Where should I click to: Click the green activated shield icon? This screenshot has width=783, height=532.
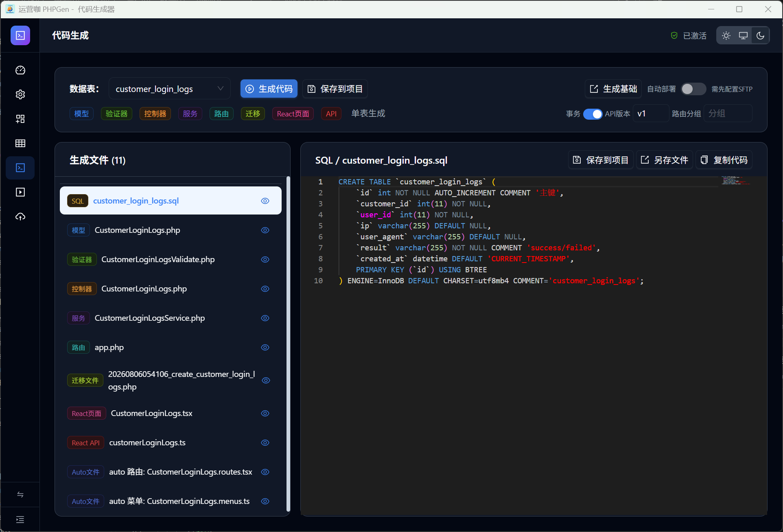[x=674, y=36]
